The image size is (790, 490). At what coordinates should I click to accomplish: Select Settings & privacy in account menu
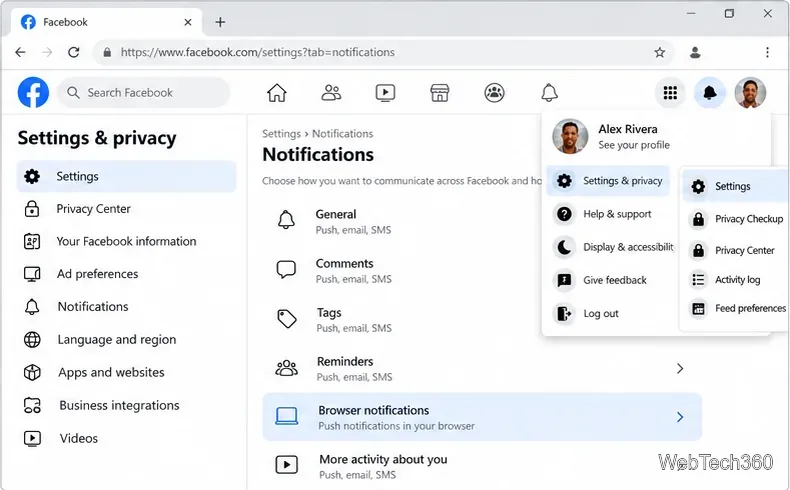click(x=608, y=181)
